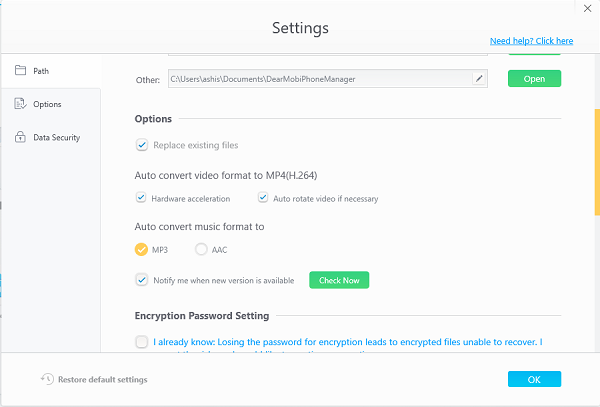Uncheck Auto rotate video if necessary
Image resolution: width=600 pixels, height=407 pixels.
pyautogui.click(x=263, y=198)
